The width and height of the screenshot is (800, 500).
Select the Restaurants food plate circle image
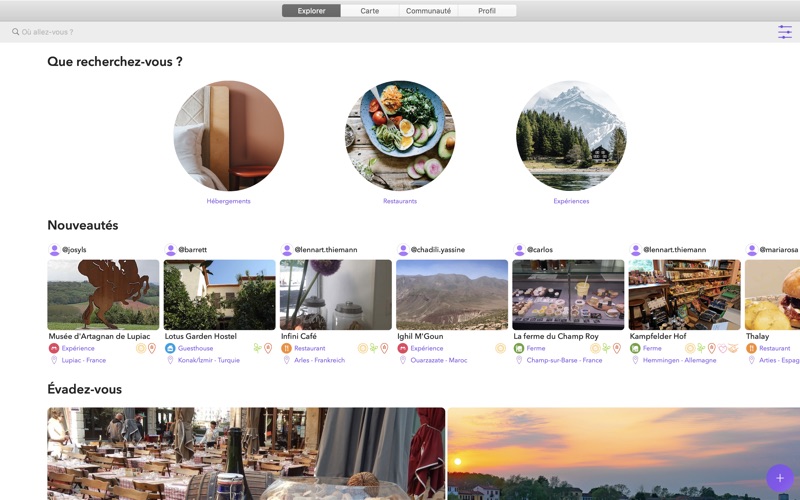click(400, 136)
